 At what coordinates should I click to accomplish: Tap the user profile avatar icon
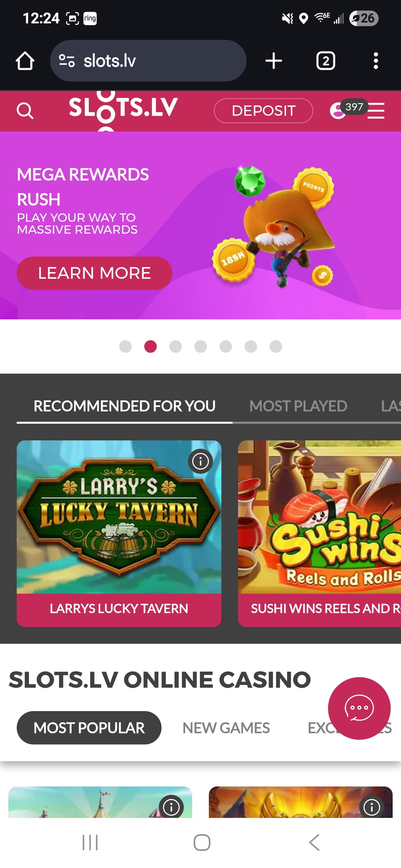338,111
